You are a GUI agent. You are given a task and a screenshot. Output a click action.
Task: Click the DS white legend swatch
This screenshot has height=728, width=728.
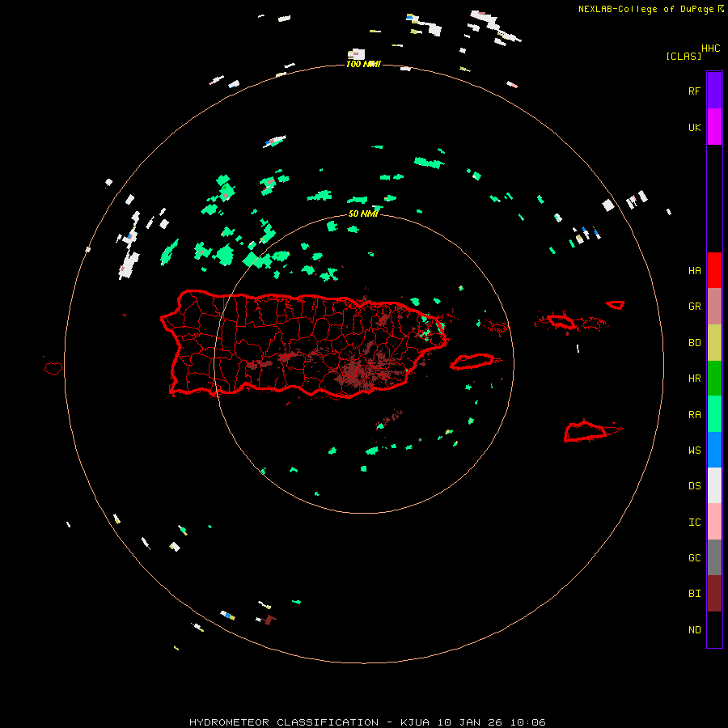coord(714,485)
